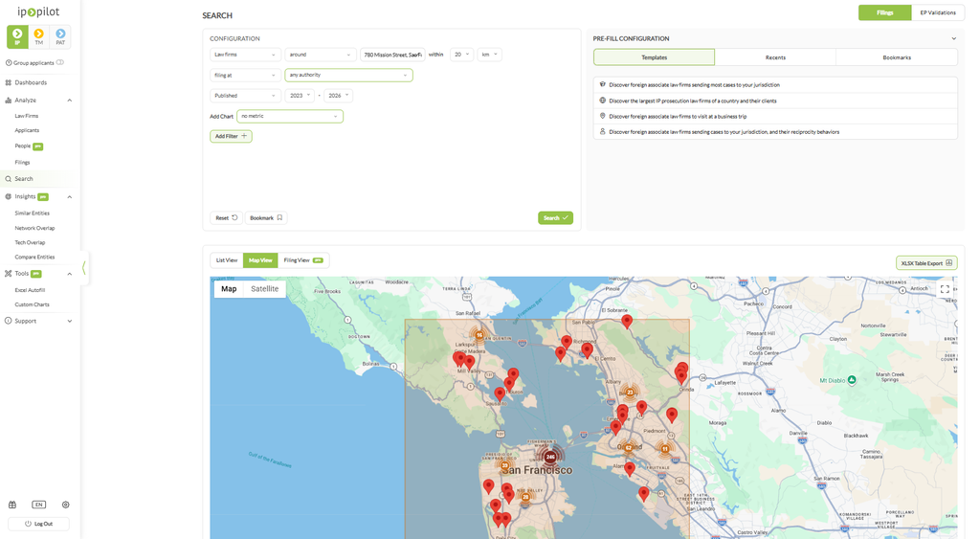Select the IP module icon
Image resolution: width=980 pixels, height=539 pixels.
[17, 36]
